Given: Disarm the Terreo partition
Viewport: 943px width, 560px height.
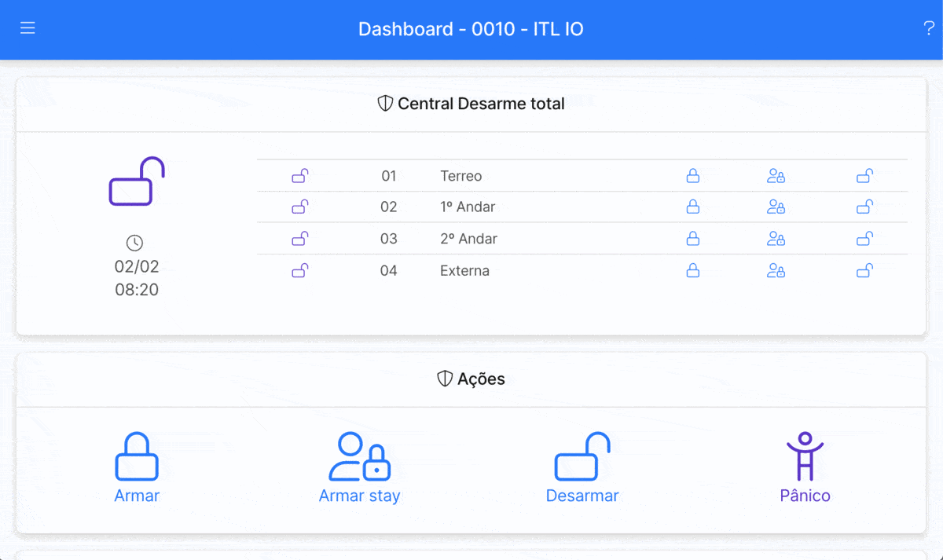Looking at the screenshot, I should coord(864,176).
